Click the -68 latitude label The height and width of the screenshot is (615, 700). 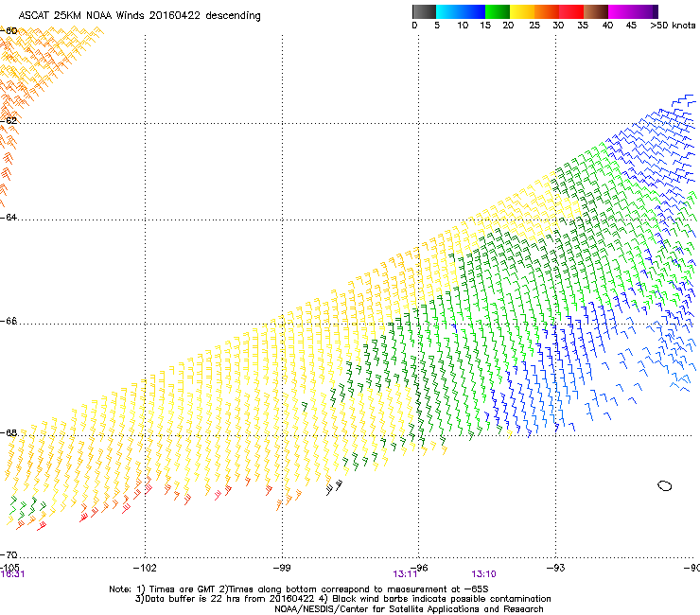[x=9, y=433]
